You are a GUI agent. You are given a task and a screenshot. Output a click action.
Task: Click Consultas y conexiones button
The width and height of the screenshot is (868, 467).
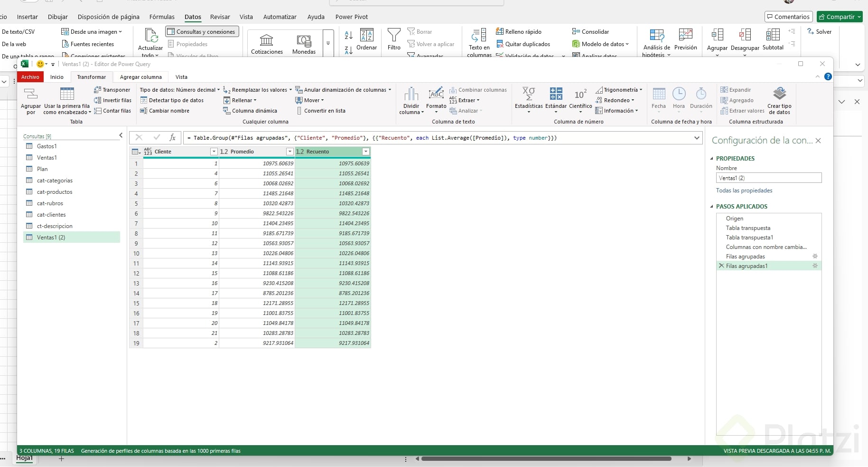point(202,32)
